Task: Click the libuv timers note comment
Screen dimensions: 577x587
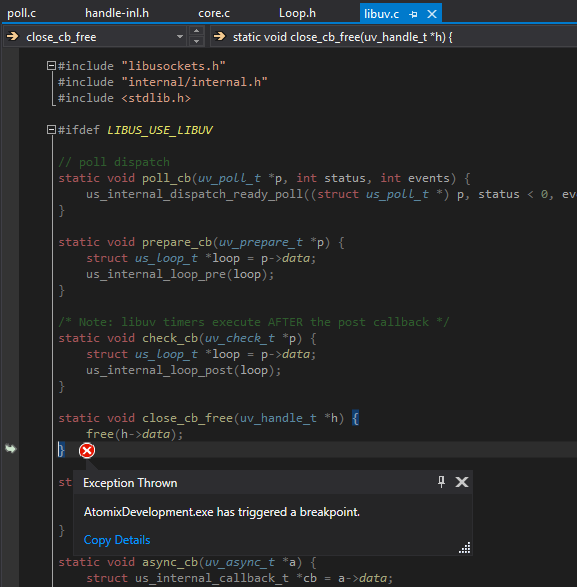Action: pos(253,322)
